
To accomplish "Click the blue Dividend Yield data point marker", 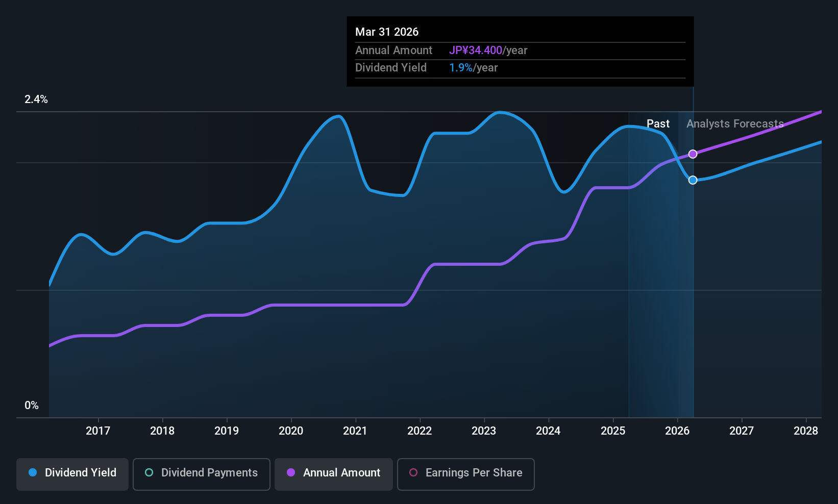I will pos(693,180).
